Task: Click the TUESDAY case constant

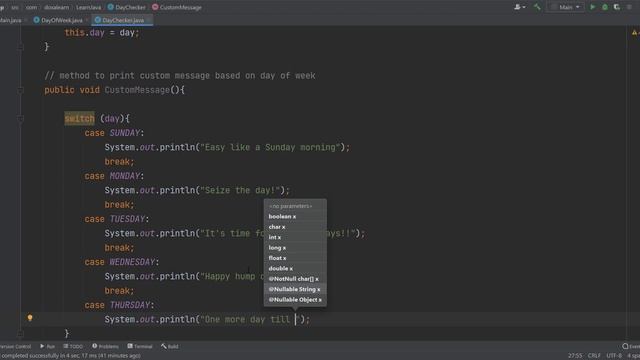Action: 127,219
